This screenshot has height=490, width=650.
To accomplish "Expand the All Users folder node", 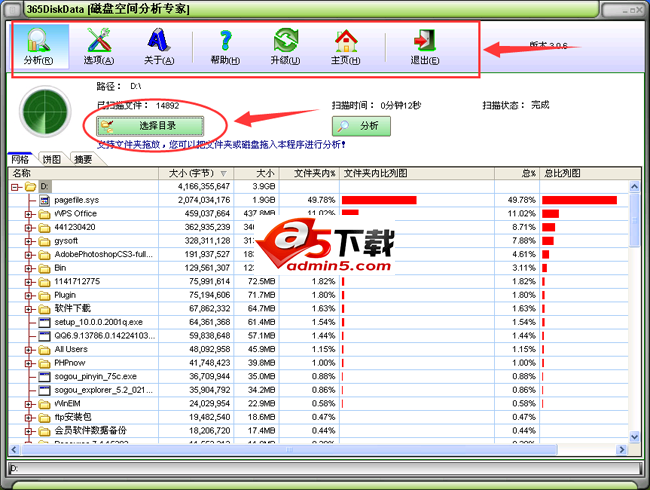I will [28, 350].
